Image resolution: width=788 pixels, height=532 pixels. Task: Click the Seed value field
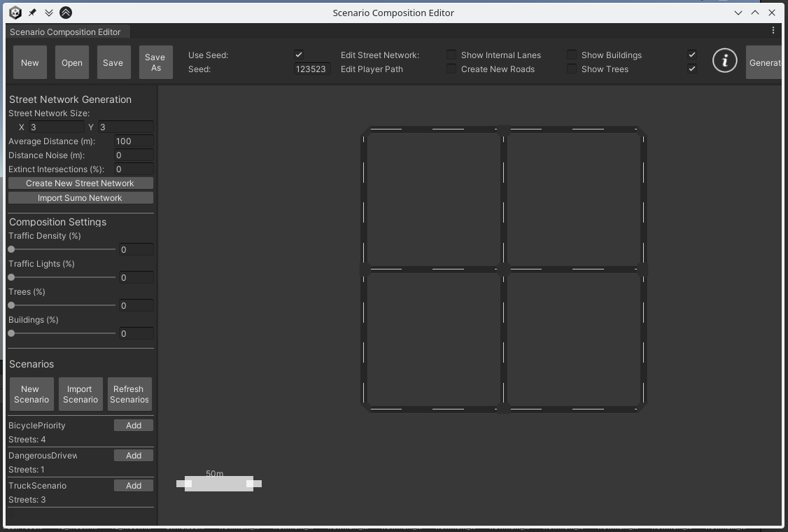[311, 69]
